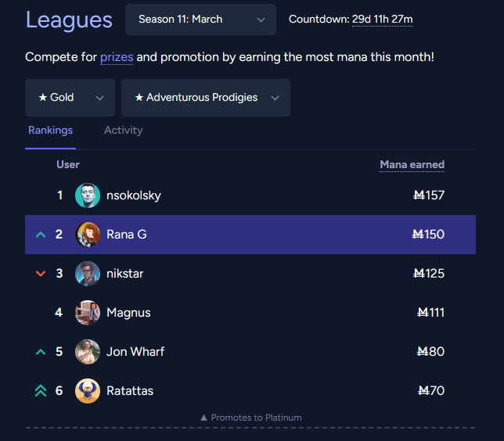Expand the Gold league dropdown

tap(70, 98)
